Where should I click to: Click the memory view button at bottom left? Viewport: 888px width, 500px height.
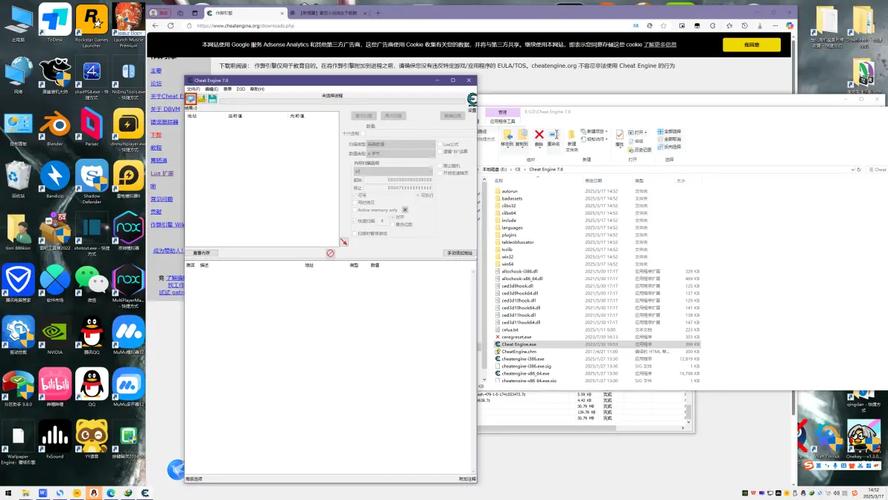coord(203,253)
